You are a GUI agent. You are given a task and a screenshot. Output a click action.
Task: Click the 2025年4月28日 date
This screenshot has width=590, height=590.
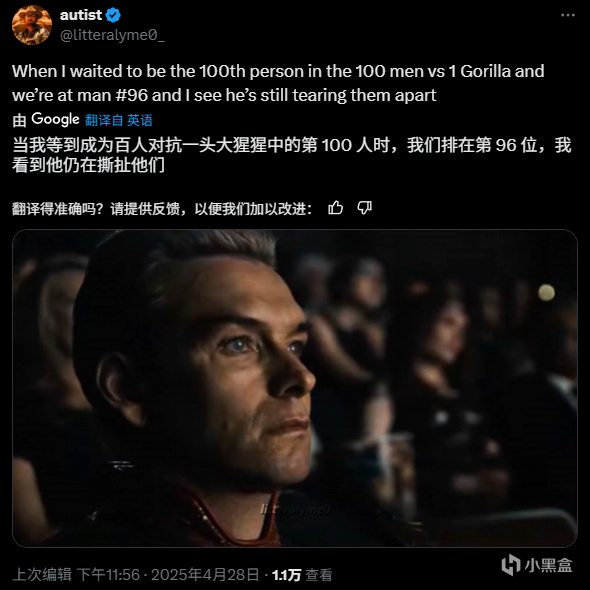point(205,575)
